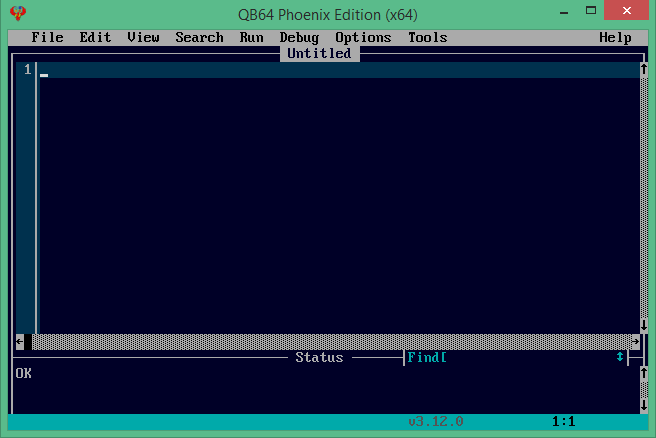Open the Debug menu
Image resolution: width=656 pixels, height=438 pixels.
click(x=299, y=37)
